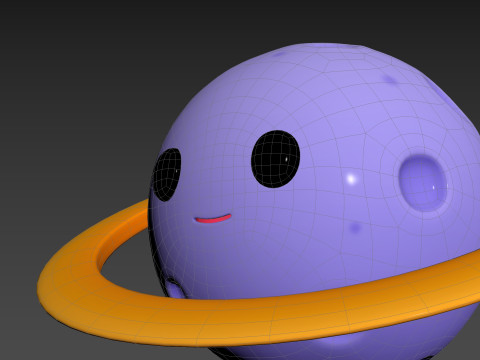Click the large glossy crater on the planet
Screen dimensions: 480x360
(423, 183)
